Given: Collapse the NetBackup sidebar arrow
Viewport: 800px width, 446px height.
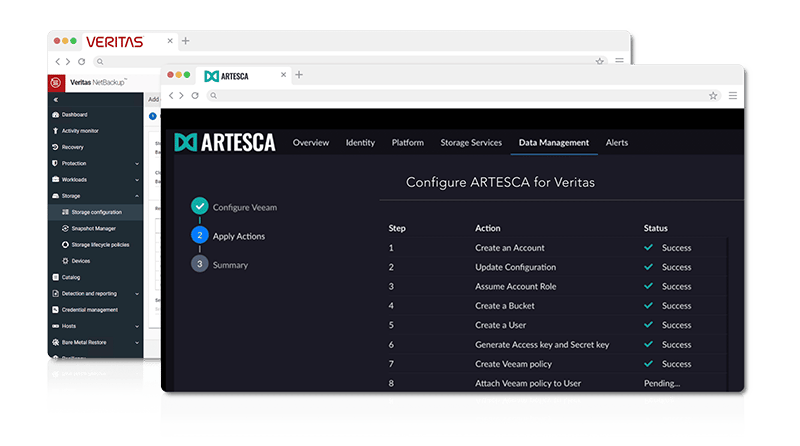Looking at the screenshot, I should [x=56, y=100].
